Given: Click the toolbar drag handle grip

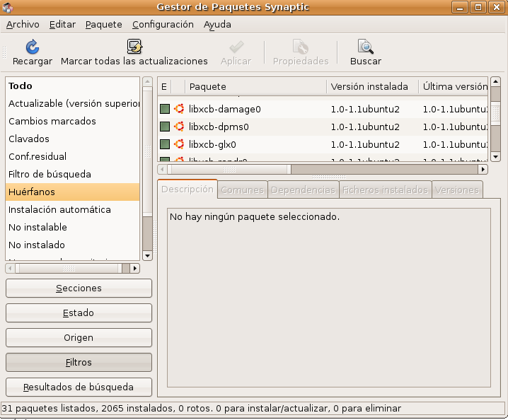Looking at the screenshot, I should (x=4, y=52).
